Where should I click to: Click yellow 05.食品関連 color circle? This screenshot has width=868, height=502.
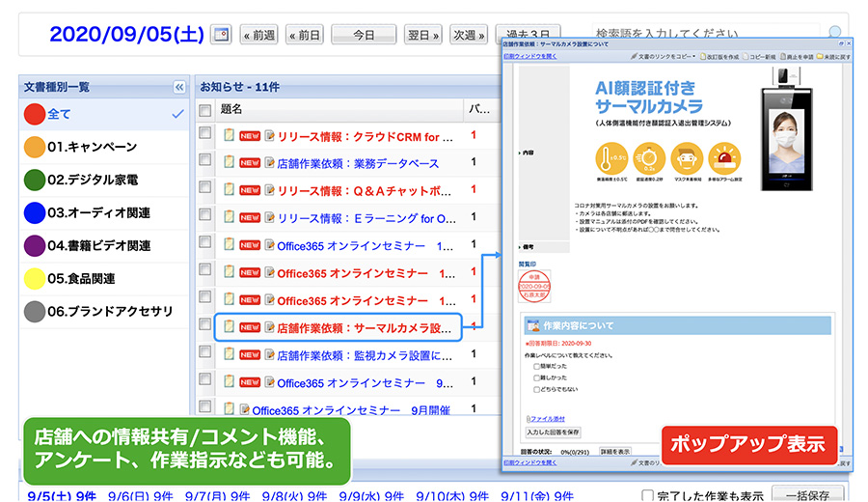point(35,278)
